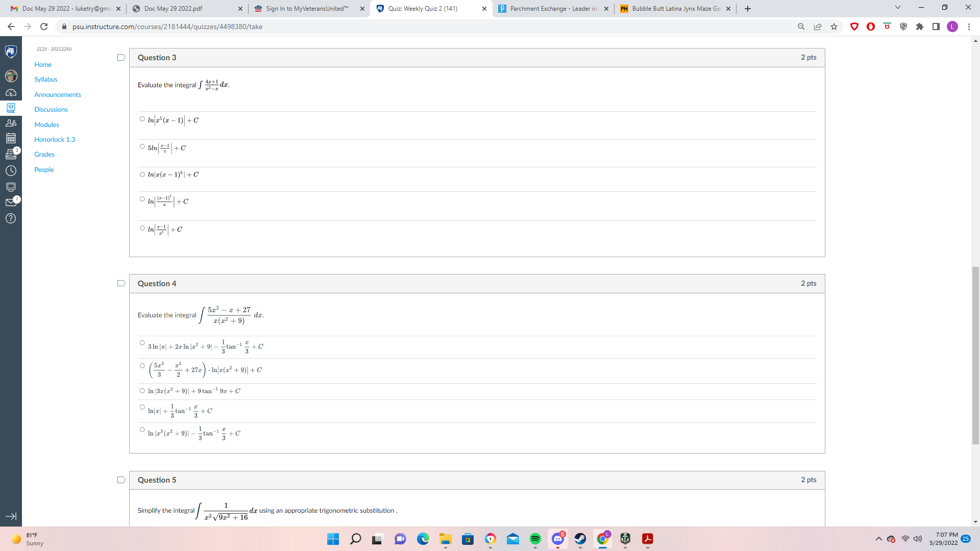Open the Syllabus course link
Viewport: 980px width, 551px height.
click(45, 79)
